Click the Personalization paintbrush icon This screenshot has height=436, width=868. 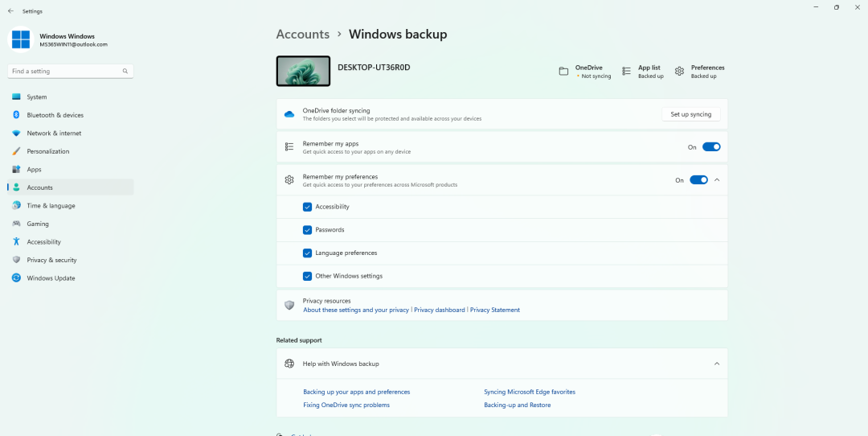coord(16,151)
